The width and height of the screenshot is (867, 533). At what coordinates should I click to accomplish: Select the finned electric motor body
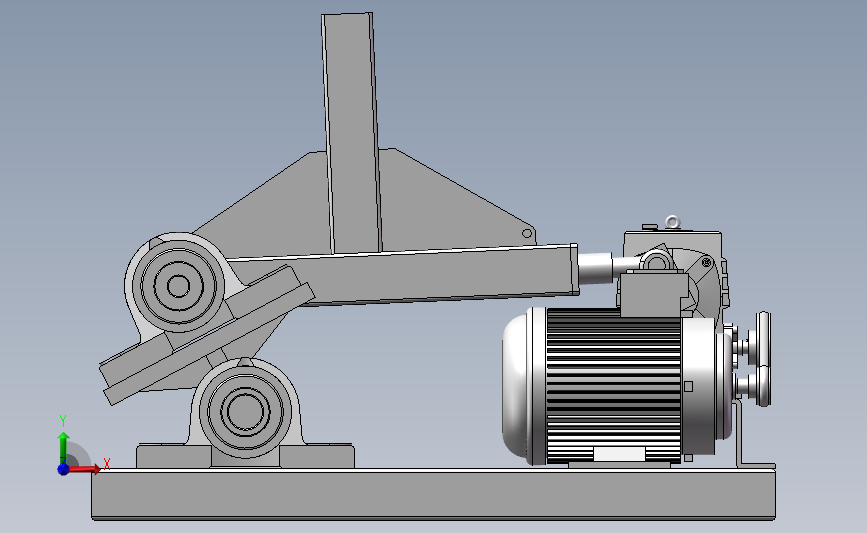613,385
